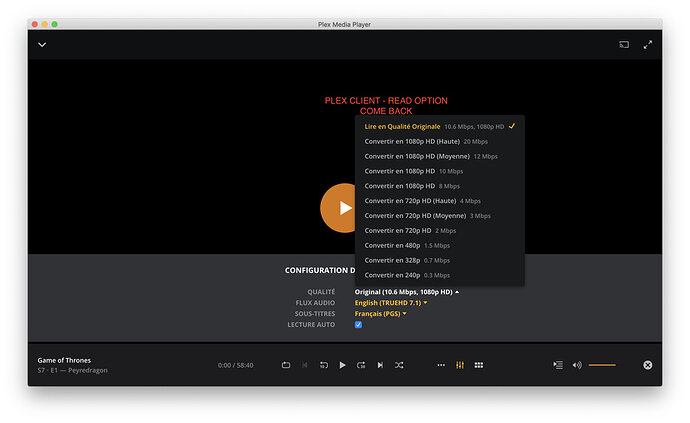The image size is (690, 423).
Task: Click the macOS green fullscreen window button
Action: [55, 24]
